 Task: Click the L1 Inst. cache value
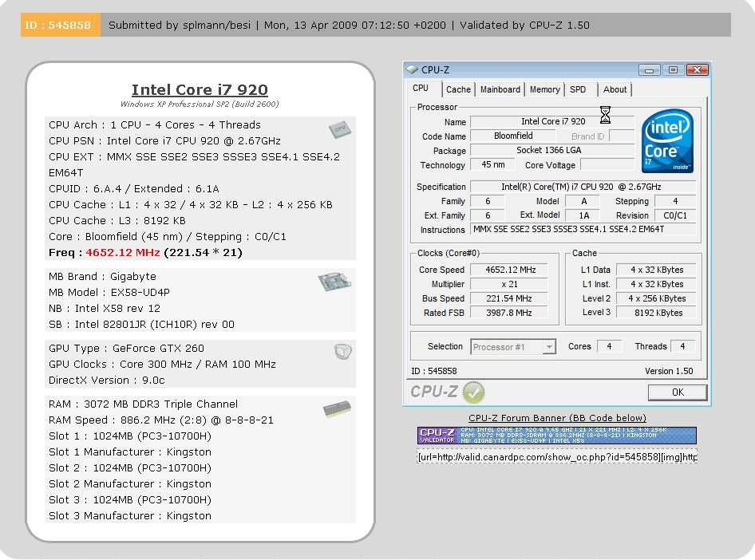(657, 284)
